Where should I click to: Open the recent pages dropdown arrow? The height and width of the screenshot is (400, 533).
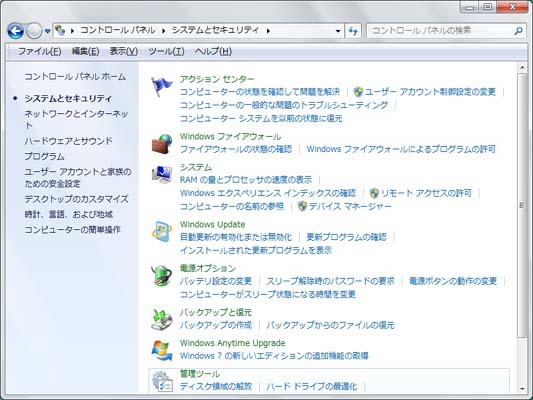(48, 31)
